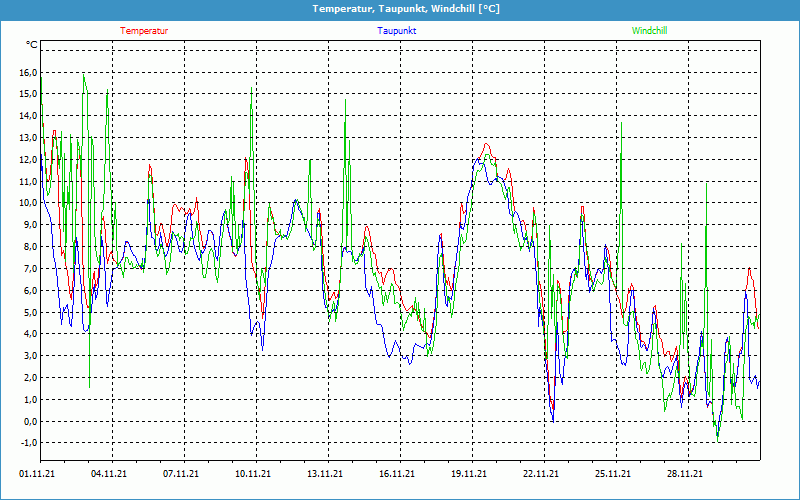Viewport: 800px width, 500px height.
Task: Select the 07.11.21 date label
Action: (x=181, y=475)
